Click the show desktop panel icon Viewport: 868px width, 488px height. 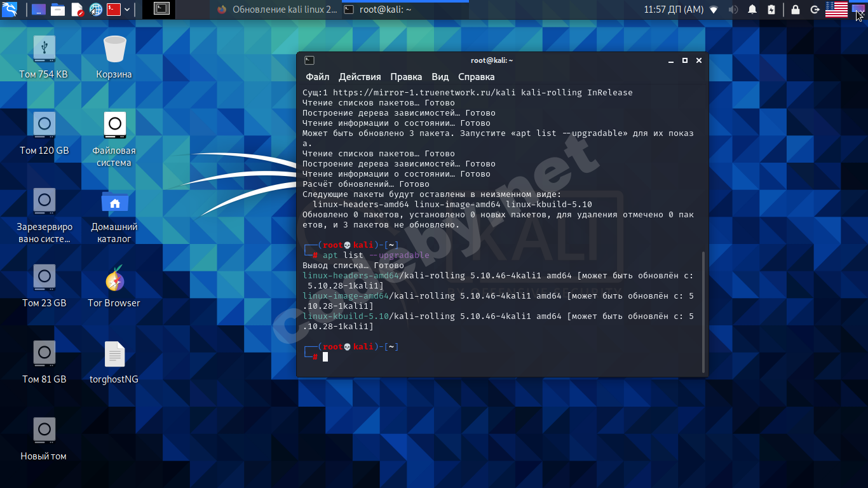point(39,10)
